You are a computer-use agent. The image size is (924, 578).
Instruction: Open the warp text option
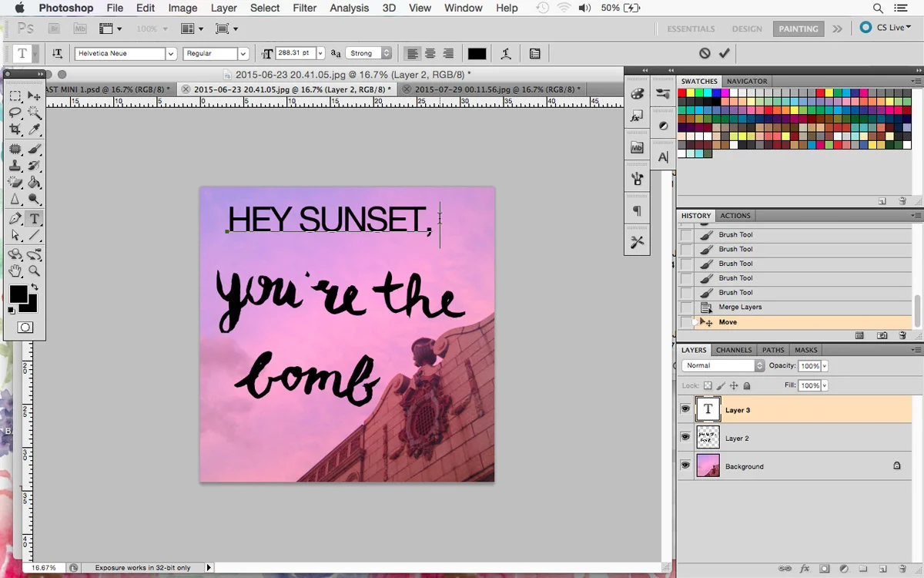(x=506, y=53)
